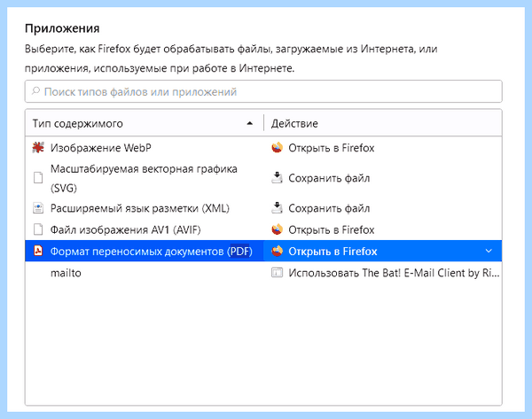This screenshot has height=419, width=532.
Task: Click the XML file type icon
Action: pyautogui.click(x=38, y=208)
